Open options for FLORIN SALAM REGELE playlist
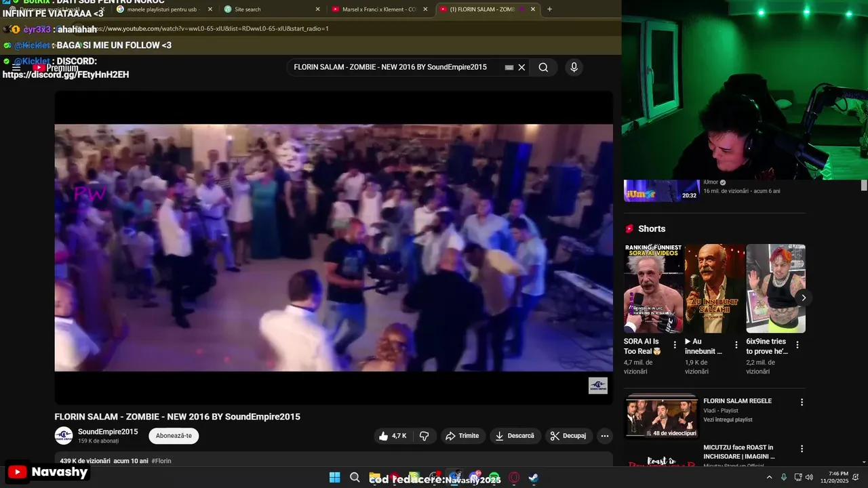 802,402
